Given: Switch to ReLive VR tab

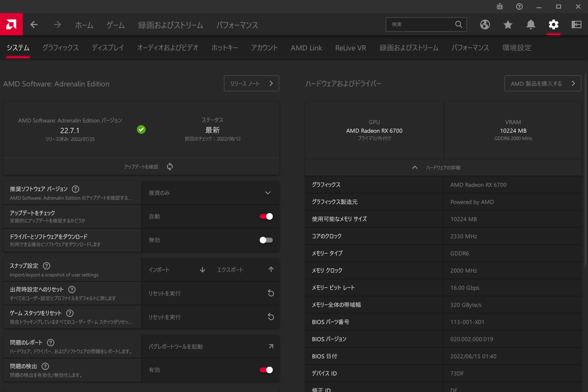Looking at the screenshot, I should (x=351, y=48).
